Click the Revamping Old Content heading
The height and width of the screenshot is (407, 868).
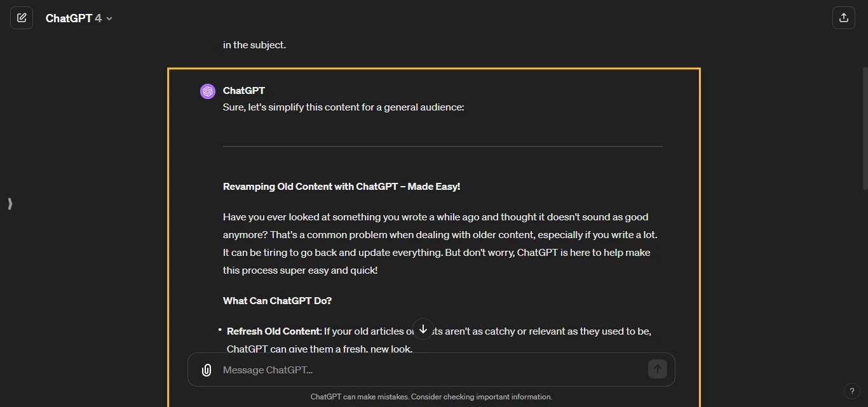pyautogui.click(x=341, y=186)
